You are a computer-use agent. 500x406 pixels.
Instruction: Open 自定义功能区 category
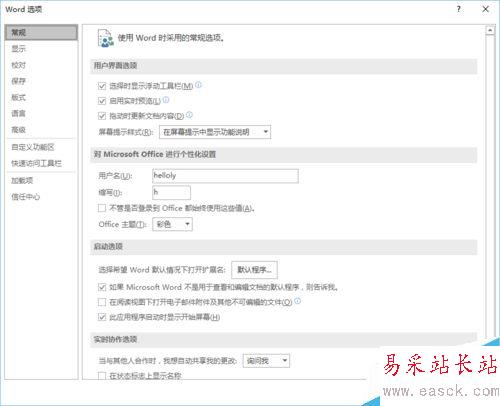point(33,147)
